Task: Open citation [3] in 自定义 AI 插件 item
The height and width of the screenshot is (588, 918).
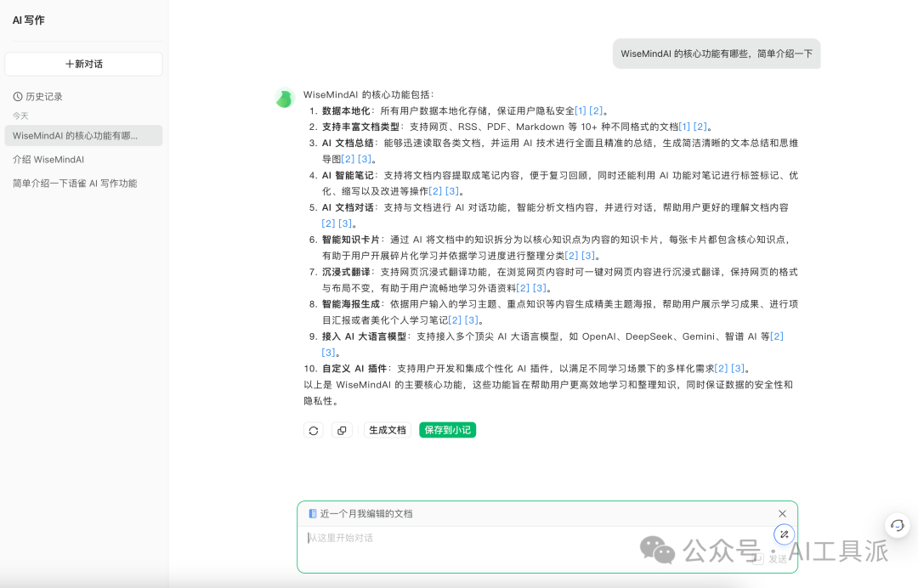Action: pos(739,369)
